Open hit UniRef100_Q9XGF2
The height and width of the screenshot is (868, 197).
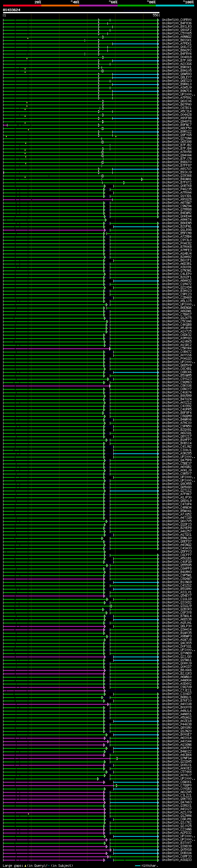177,30
